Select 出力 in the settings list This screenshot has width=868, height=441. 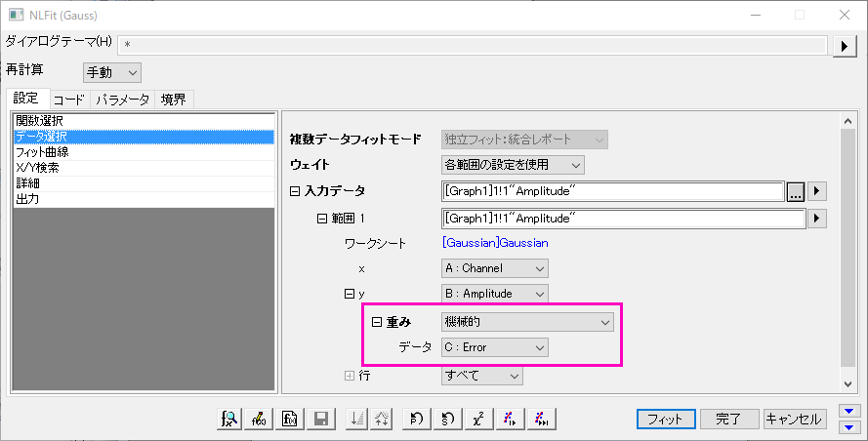[144, 199]
